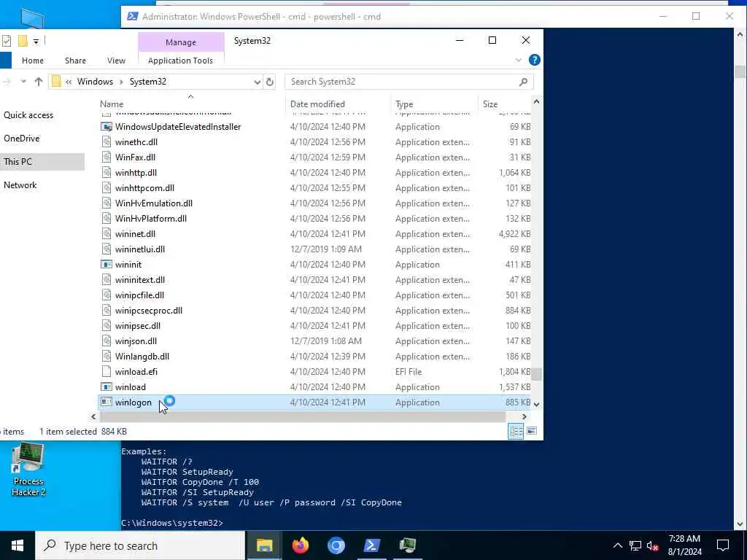Open the Windows Start menu
Viewport: 747px width, 560px height.
click(x=18, y=545)
